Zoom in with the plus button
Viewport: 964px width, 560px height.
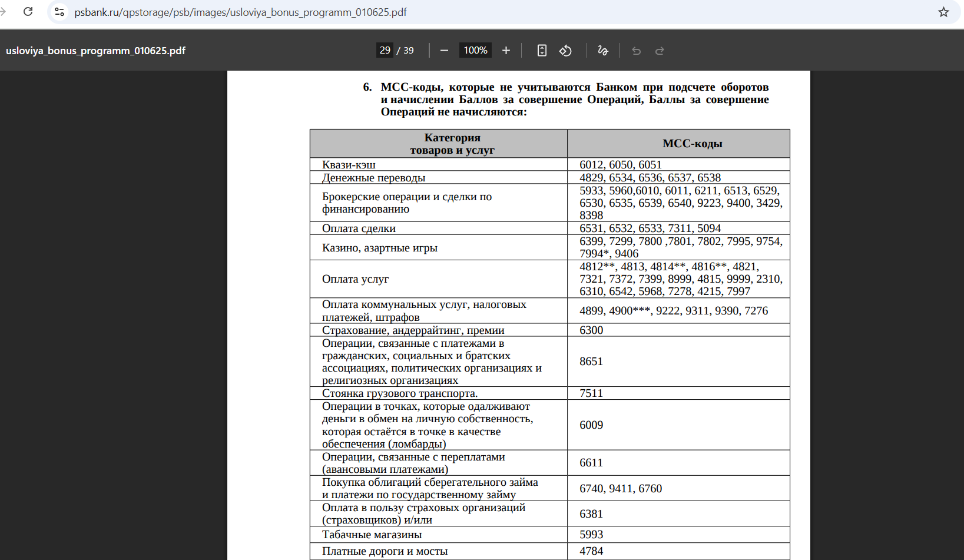[x=506, y=51]
